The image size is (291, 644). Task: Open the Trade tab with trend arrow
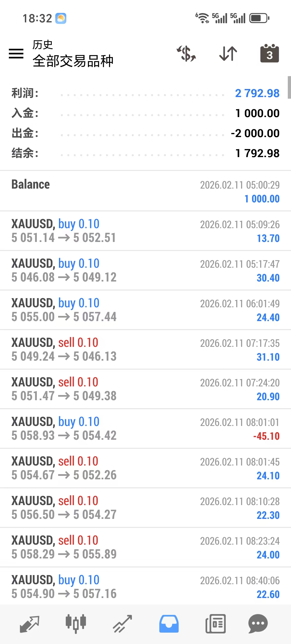pyautogui.click(x=122, y=624)
